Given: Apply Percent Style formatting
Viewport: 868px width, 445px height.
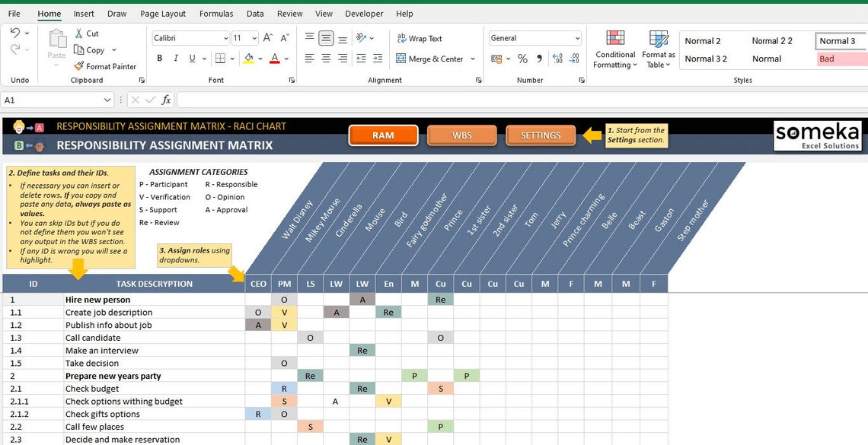Looking at the screenshot, I should coord(522,57).
